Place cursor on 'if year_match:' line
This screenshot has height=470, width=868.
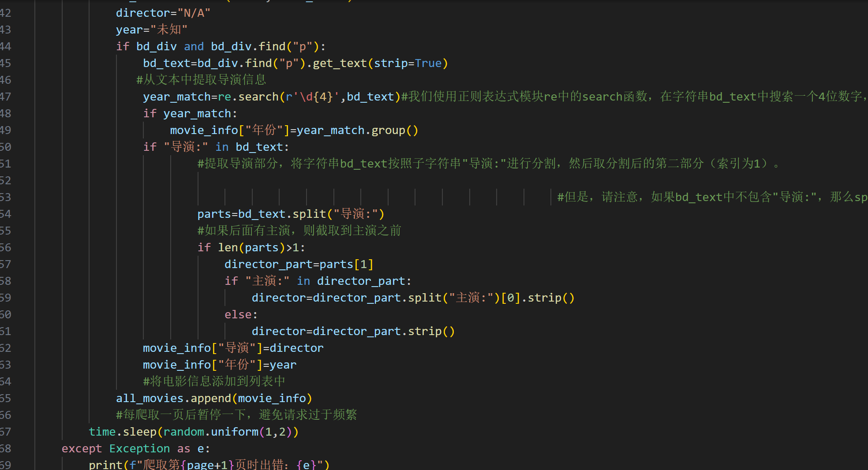(190, 114)
